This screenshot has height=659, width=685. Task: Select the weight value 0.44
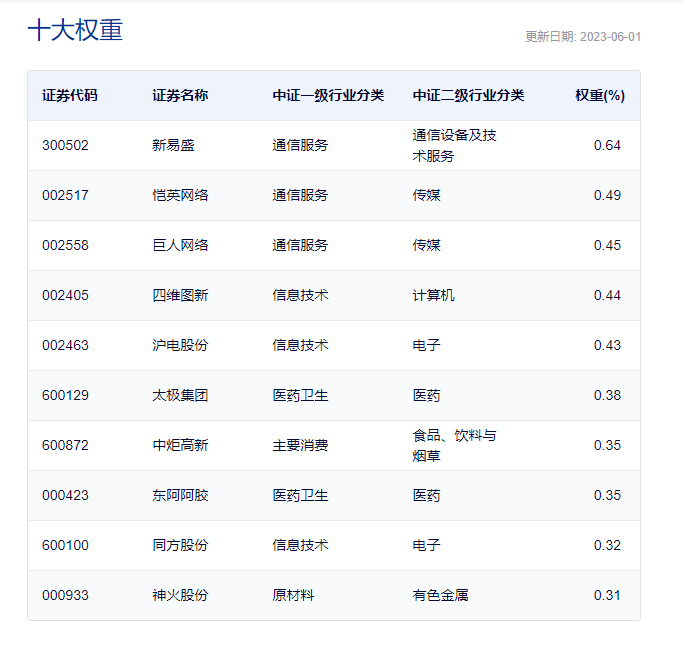607,295
